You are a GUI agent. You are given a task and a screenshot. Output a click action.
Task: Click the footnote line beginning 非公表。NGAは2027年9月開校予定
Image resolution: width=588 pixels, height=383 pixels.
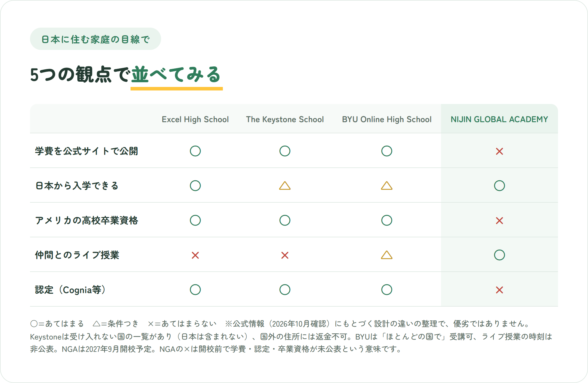216,349
